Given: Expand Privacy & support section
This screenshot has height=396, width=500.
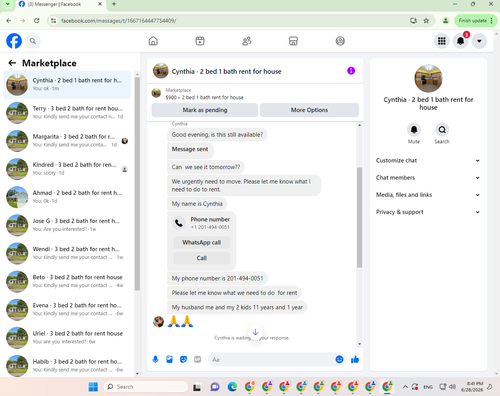Looking at the screenshot, I should pyautogui.click(x=428, y=212).
